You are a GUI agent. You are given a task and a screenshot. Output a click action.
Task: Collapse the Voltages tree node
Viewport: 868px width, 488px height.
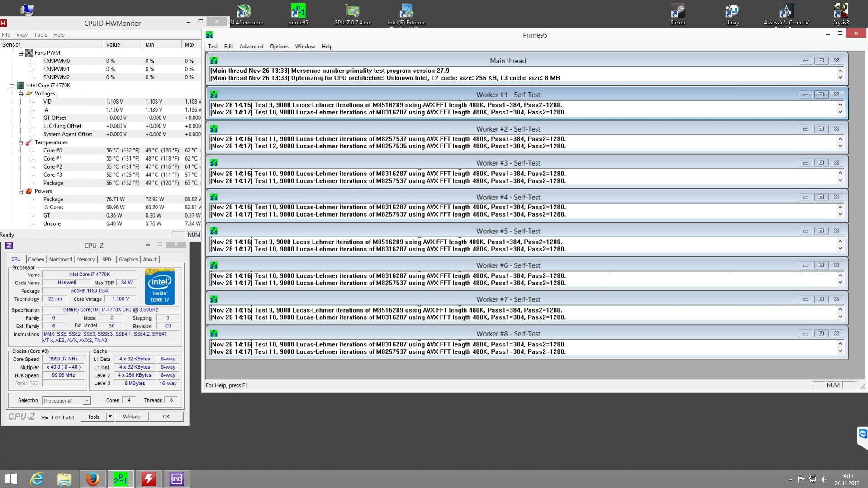[20, 94]
